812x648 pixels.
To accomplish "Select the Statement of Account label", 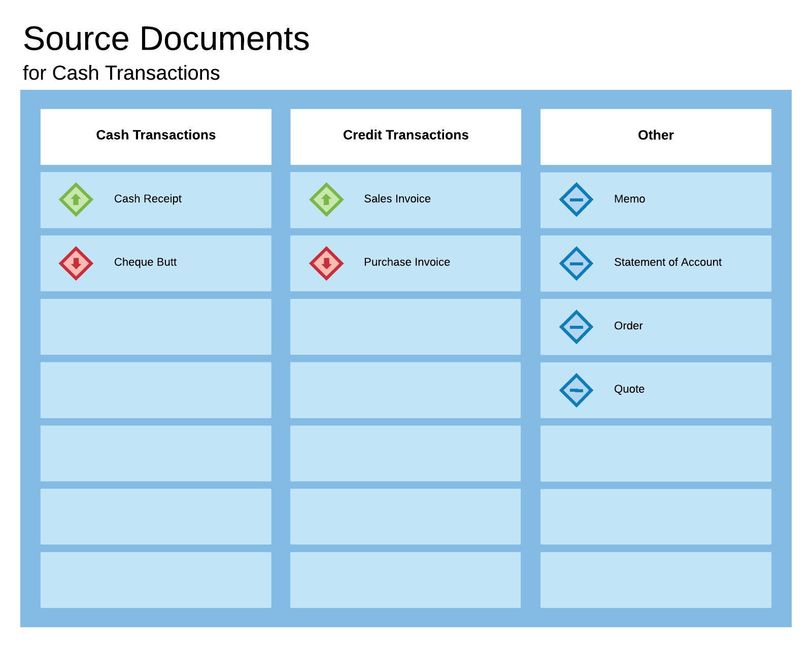I will point(668,263).
